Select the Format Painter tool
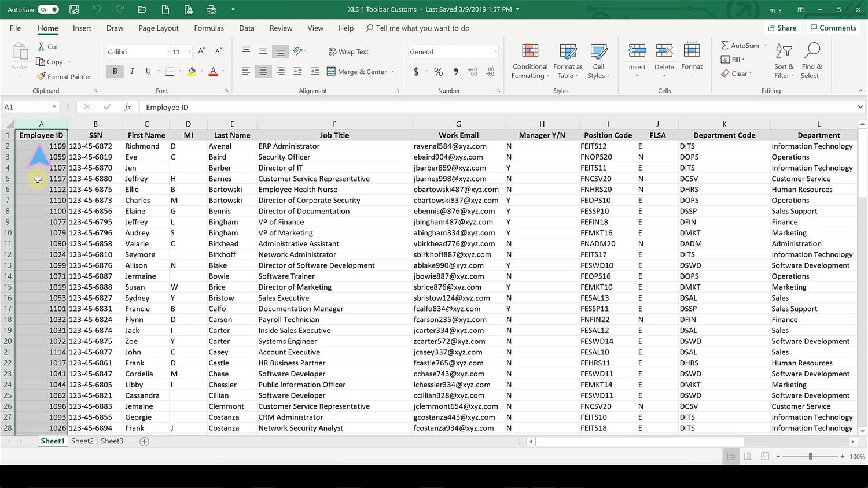The image size is (868, 488). 65,76
